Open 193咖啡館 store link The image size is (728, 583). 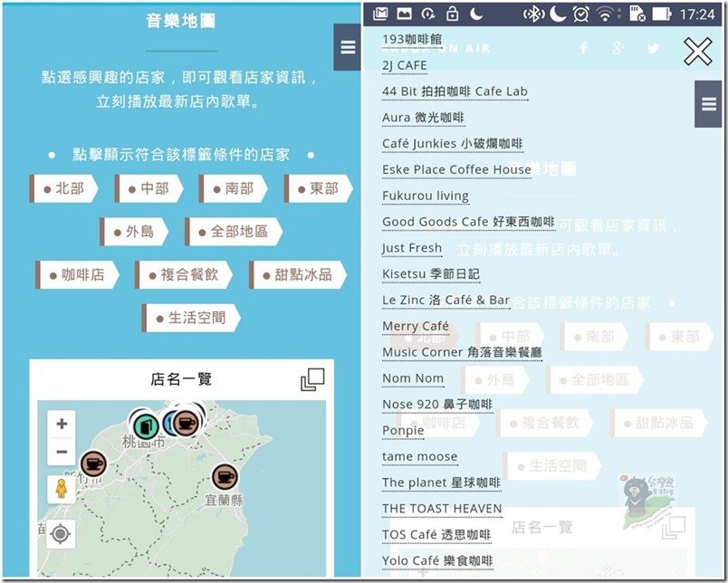tap(412, 40)
